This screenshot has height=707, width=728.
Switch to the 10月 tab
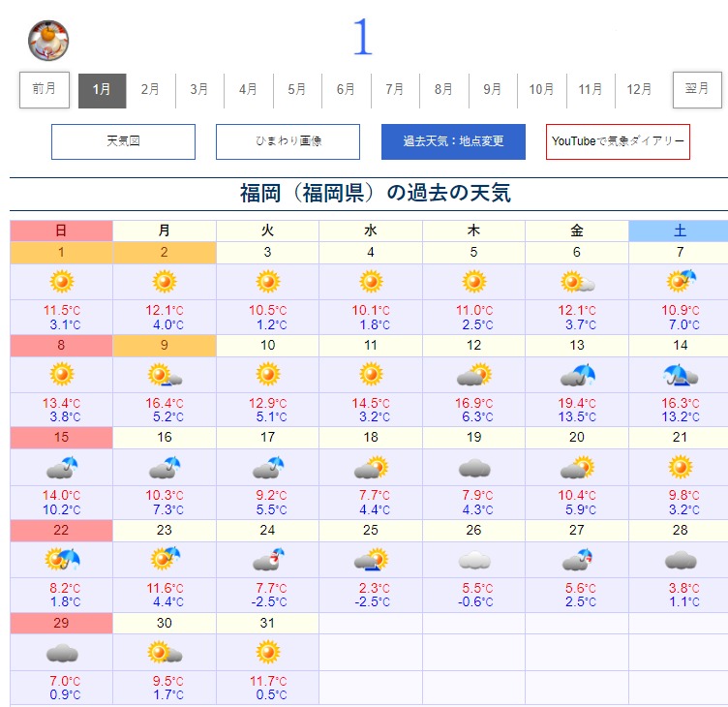(x=542, y=91)
